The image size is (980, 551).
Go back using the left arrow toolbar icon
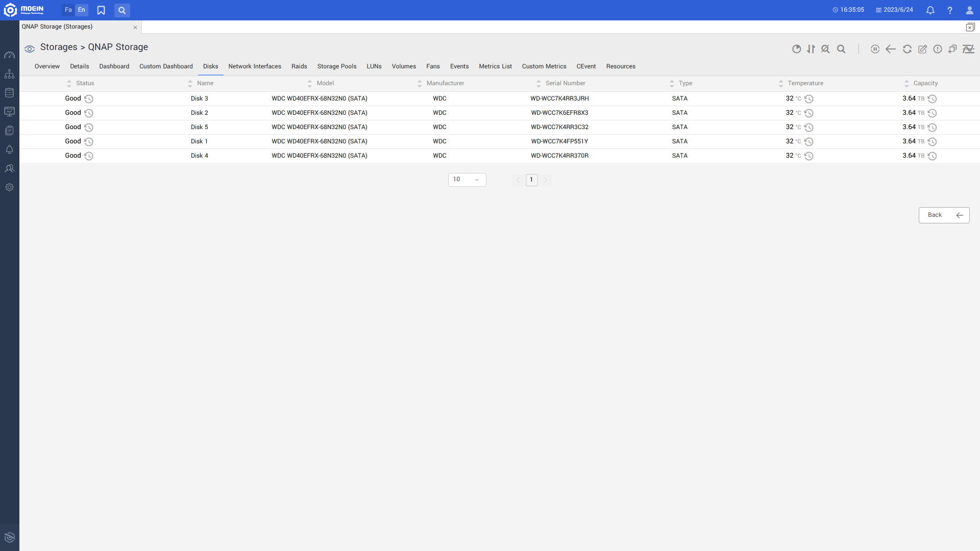891,49
